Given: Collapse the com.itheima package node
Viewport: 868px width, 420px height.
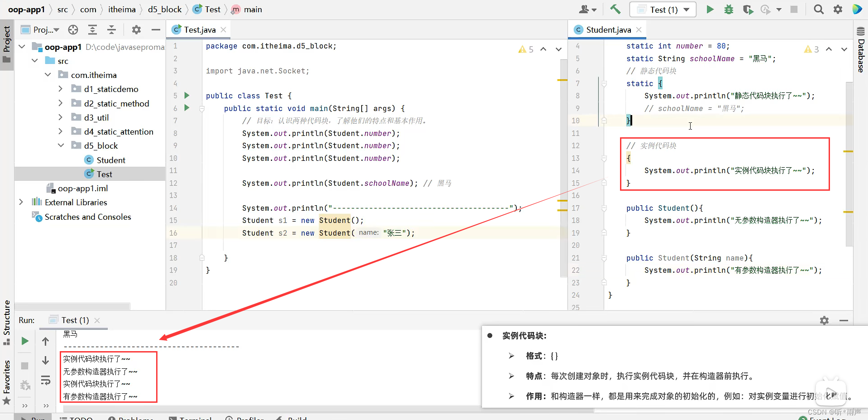Looking at the screenshot, I should tap(48, 75).
